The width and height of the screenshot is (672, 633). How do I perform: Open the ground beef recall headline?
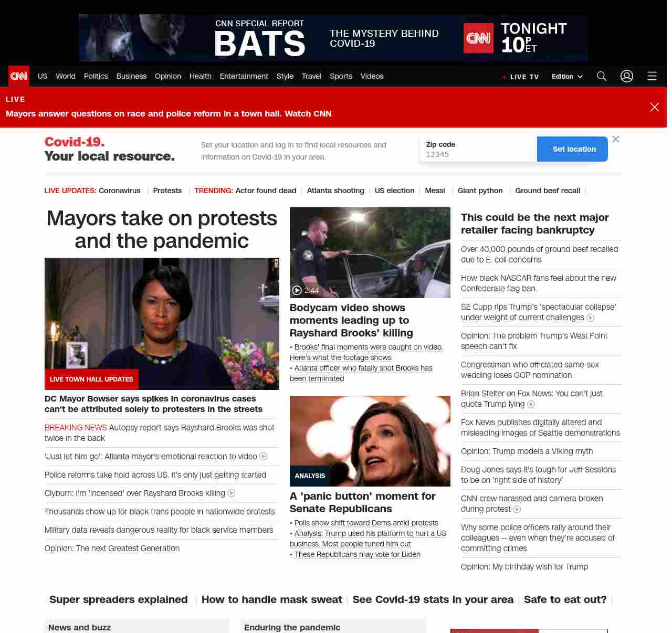(539, 255)
